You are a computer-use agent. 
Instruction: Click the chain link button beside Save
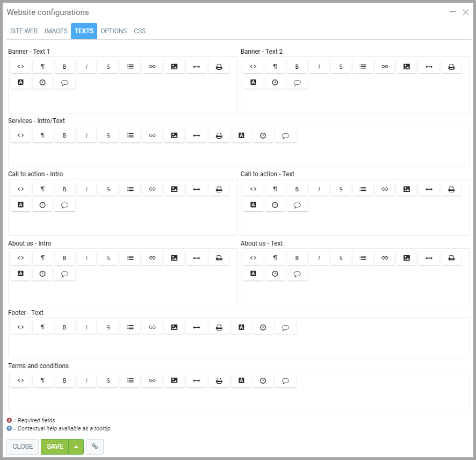(95, 447)
